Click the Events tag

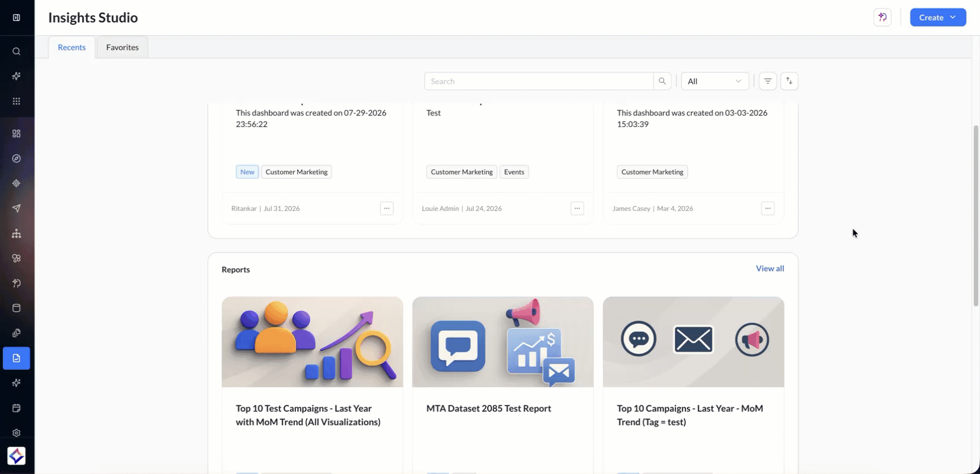click(514, 172)
